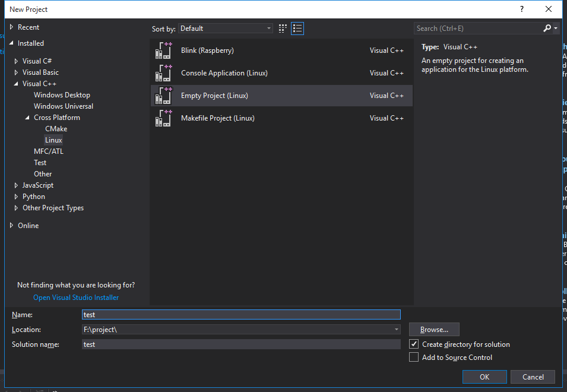Screen dimensions: 567x392
Task: Uncheck Create directory for solution
Action: tap(414, 344)
